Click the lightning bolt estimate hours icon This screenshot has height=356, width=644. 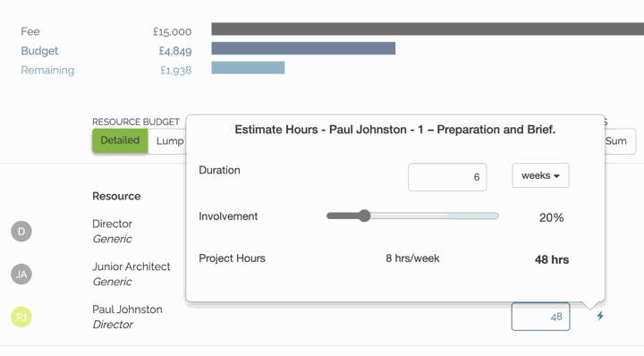pyautogui.click(x=600, y=316)
